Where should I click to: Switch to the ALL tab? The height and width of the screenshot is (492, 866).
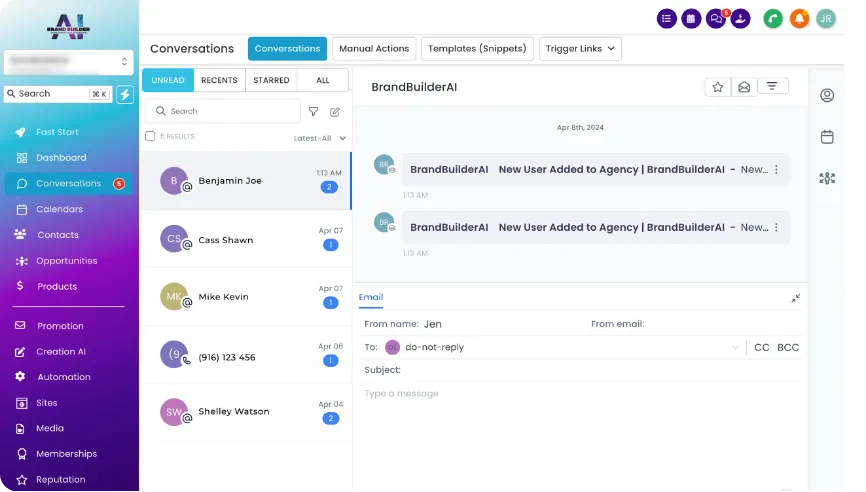pos(323,80)
